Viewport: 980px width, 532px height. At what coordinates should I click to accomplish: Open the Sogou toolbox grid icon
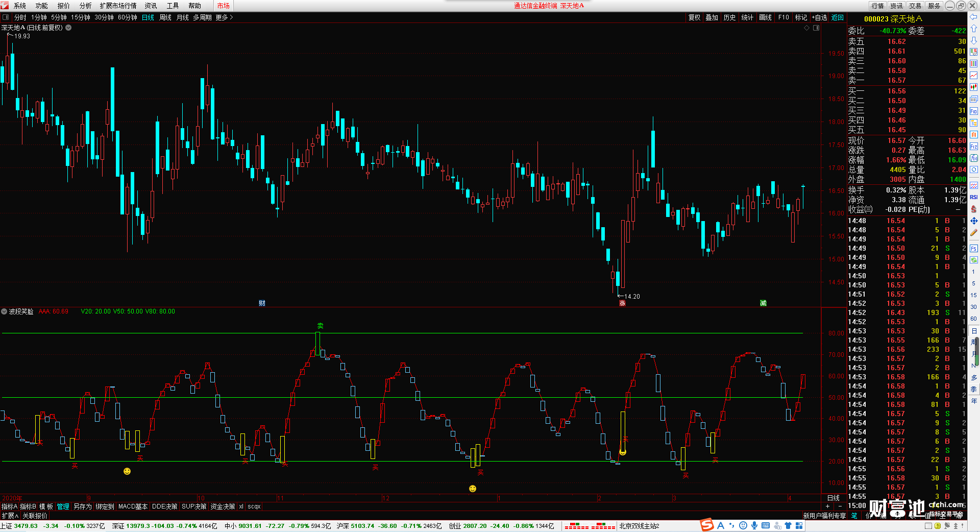coord(799,525)
